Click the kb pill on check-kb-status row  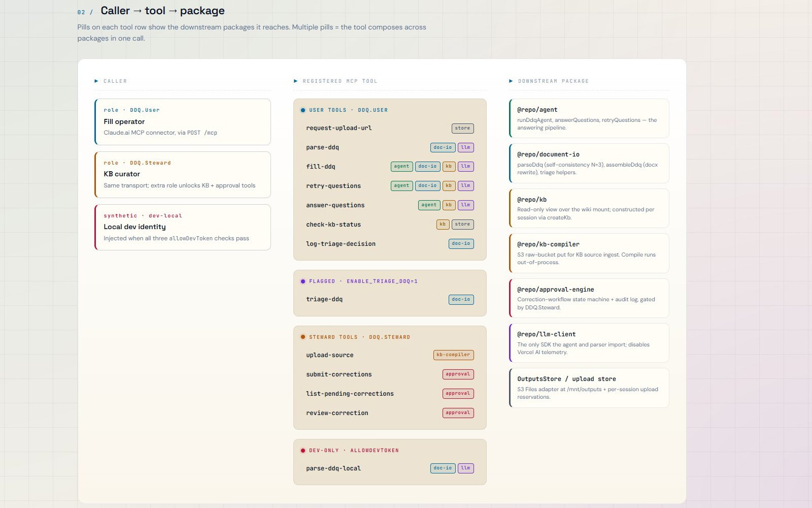(x=443, y=225)
